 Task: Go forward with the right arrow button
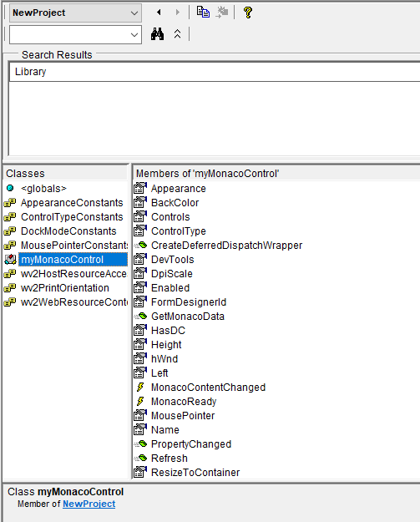[x=177, y=13]
